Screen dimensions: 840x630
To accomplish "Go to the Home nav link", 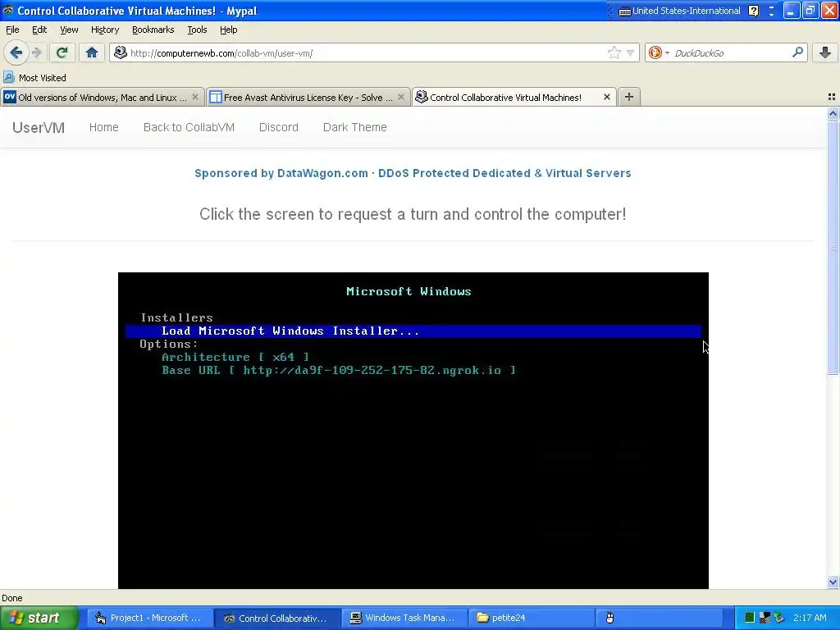I will [x=104, y=127].
